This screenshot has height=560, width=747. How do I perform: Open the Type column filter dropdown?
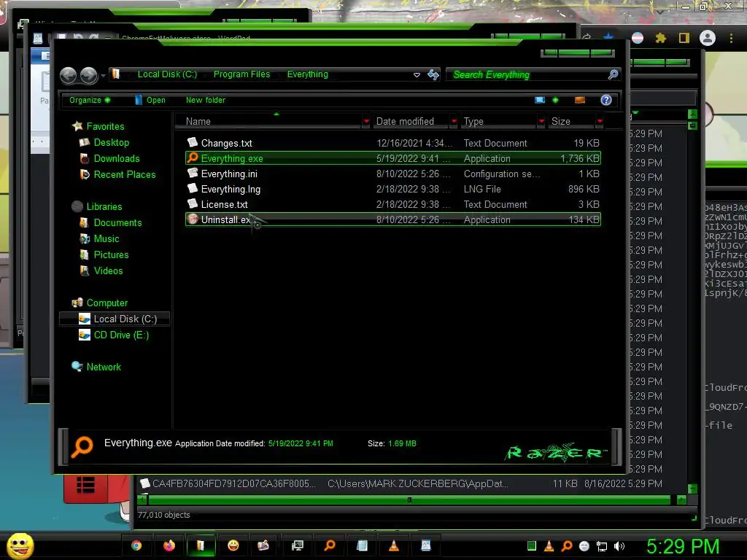pos(541,122)
